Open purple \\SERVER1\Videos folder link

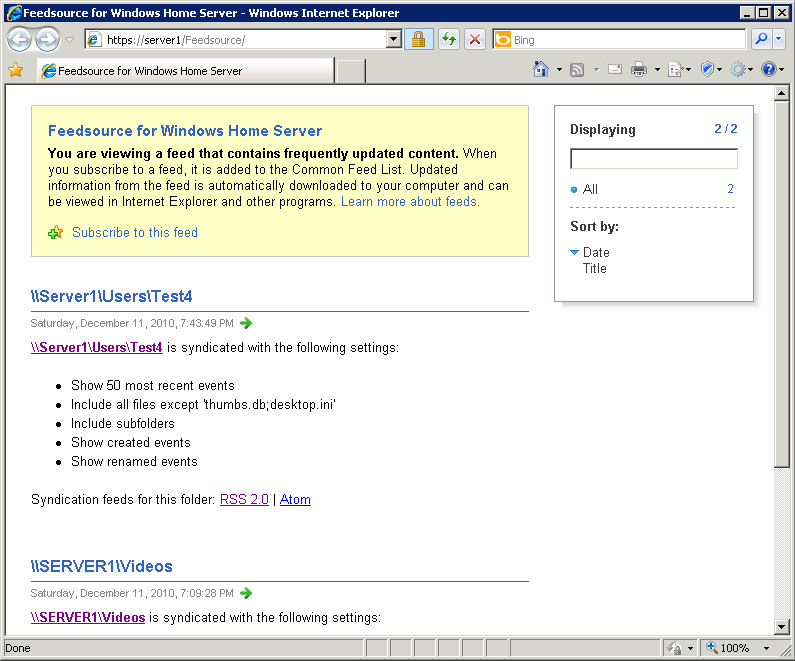88,617
